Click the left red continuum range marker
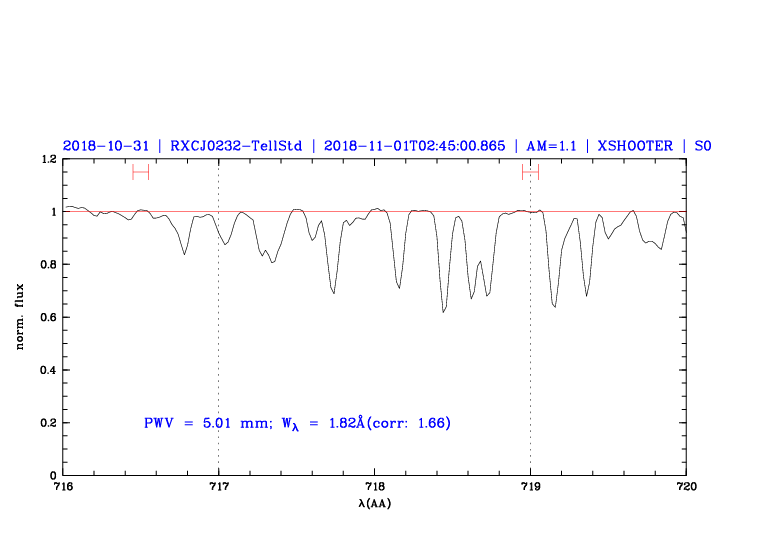 140,172
